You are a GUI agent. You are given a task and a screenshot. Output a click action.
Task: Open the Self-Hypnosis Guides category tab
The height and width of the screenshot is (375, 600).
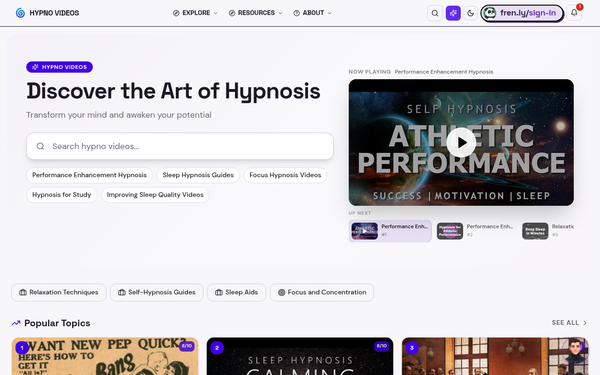(157, 292)
